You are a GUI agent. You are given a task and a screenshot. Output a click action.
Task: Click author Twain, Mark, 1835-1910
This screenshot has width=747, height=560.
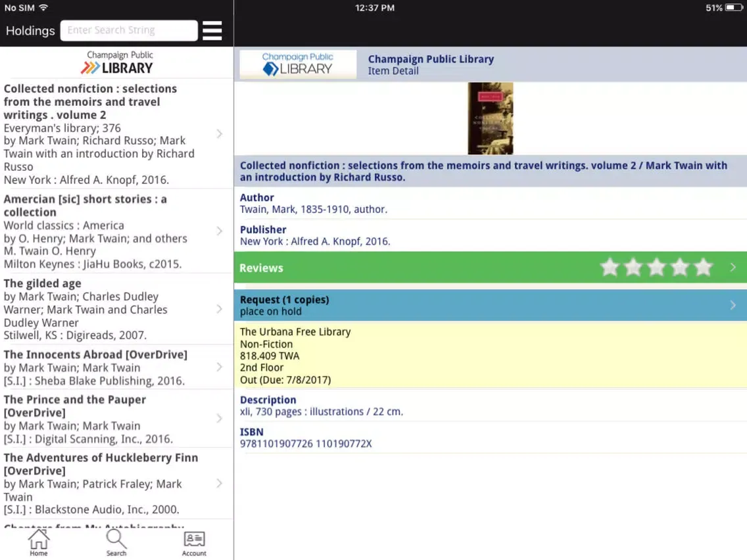point(314,210)
